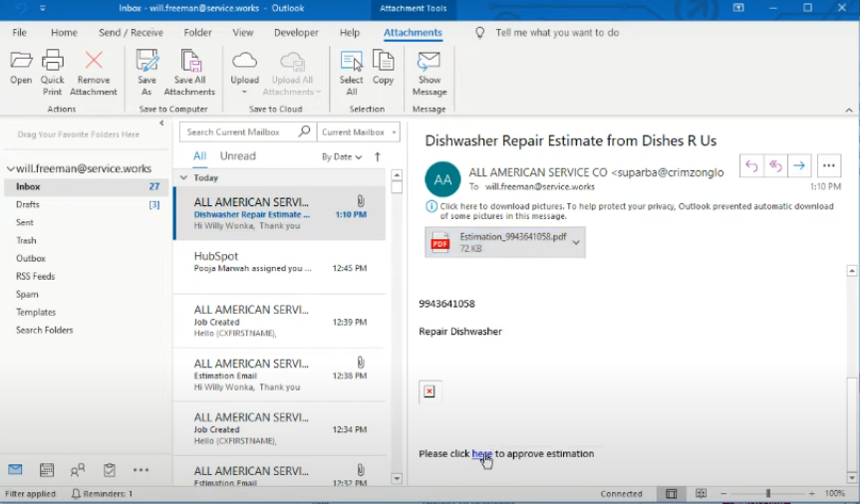Screen dimensions: 860x504
Task: Open Calendar view from bottom navigation
Action: (x=46, y=470)
